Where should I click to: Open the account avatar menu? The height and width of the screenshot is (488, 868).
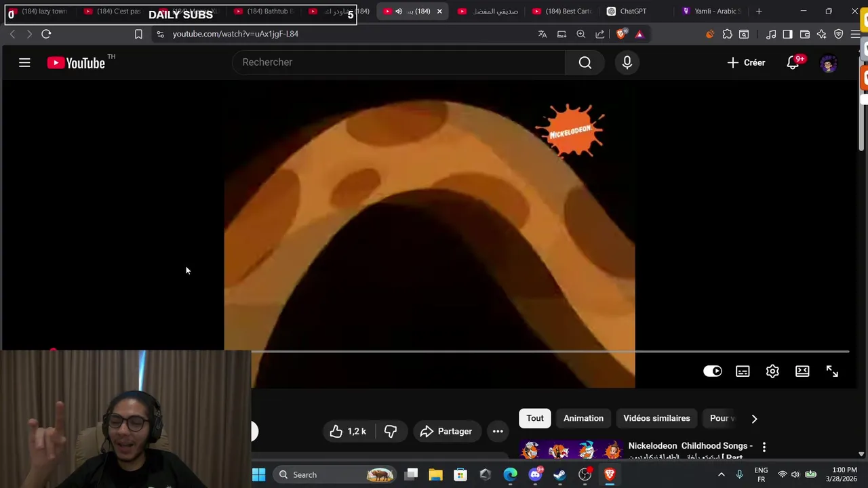(829, 64)
